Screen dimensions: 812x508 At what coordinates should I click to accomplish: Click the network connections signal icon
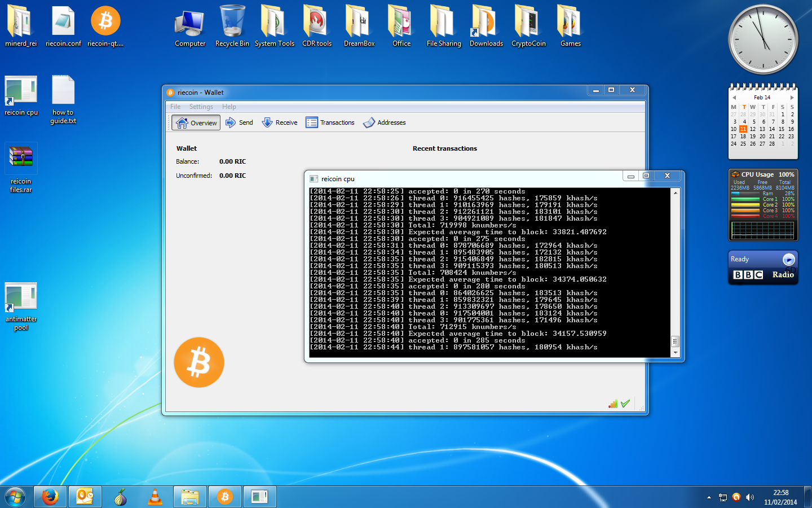click(x=613, y=404)
